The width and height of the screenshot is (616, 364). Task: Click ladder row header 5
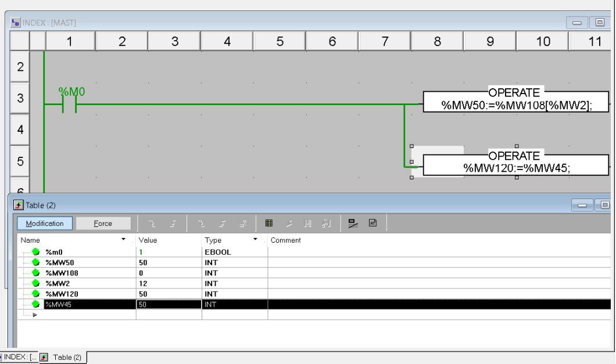point(20,161)
